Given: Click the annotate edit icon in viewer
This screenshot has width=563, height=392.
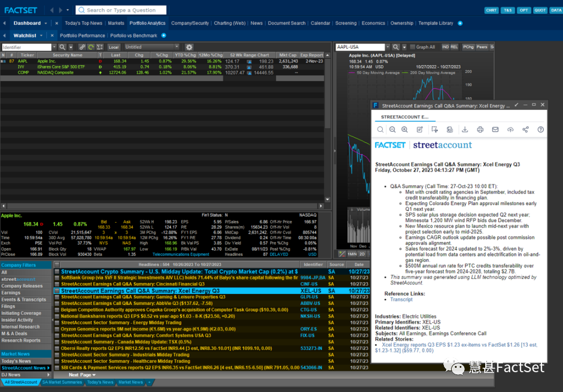Looking at the screenshot, I should pos(420,130).
